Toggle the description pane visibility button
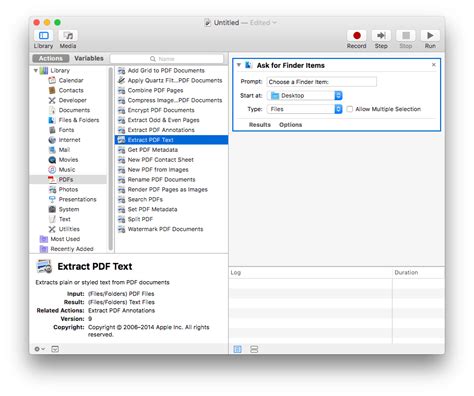 point(55,349)
